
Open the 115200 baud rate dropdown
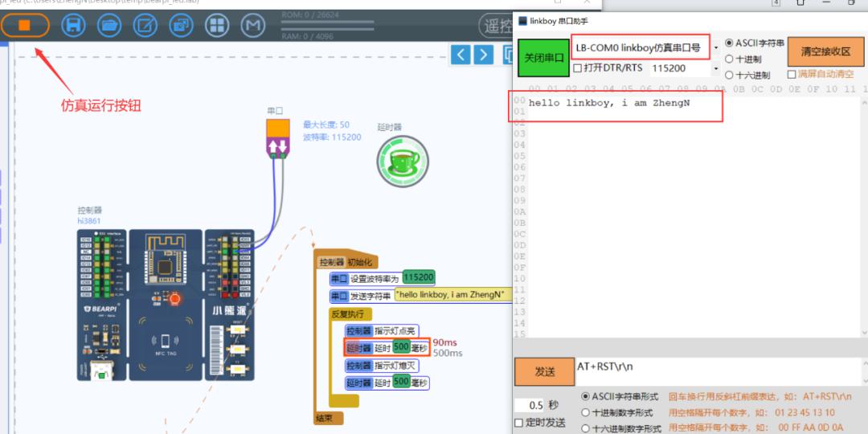[x=716, y=68]
